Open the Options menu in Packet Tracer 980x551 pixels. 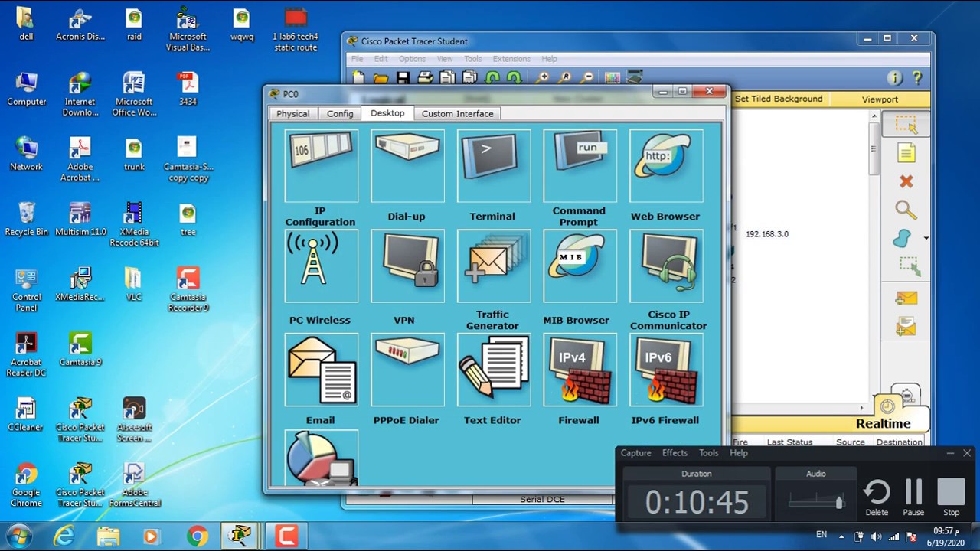click(412, 59)
